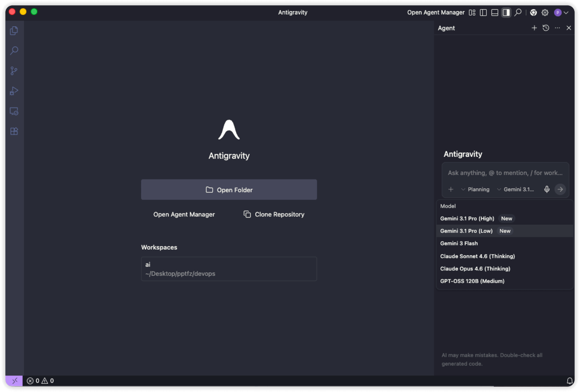This screenshot has height=392, width=580.
Task: Expand the account dropdown chevron
Action: click(566, 13)
